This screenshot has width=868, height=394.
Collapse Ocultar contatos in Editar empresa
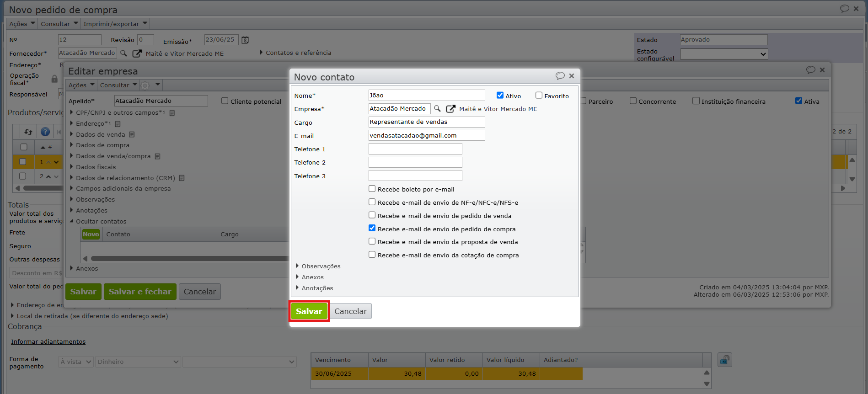[x=98, y=221]
